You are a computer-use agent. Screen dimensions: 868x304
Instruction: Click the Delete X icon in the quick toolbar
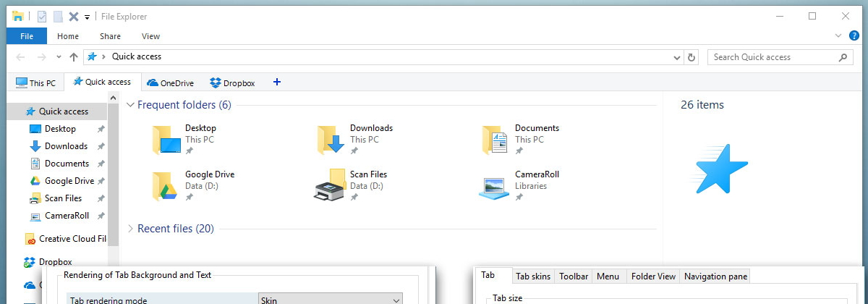[73, 16]
